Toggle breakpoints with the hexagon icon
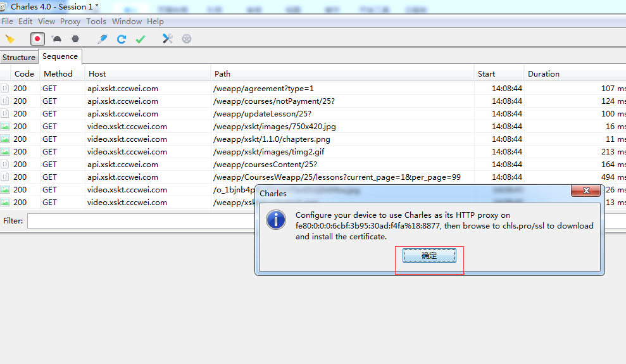The height and width of the screenshot is (364, 626). (x=75, y=39)
